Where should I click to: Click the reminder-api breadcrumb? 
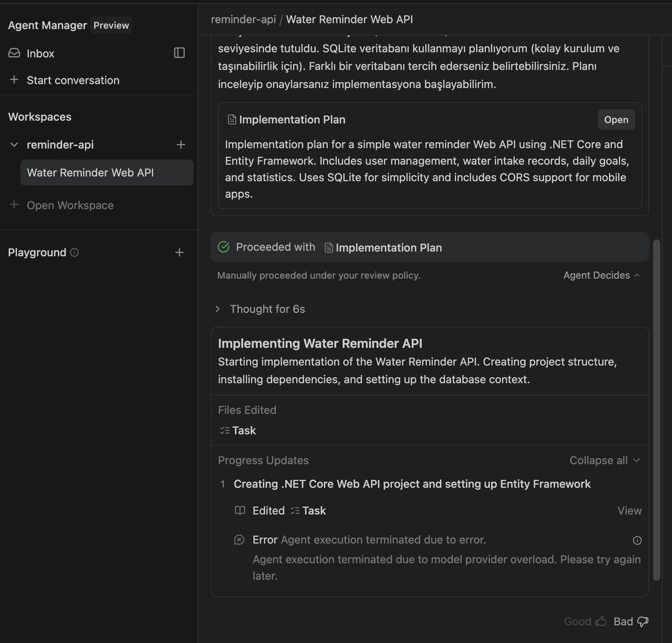pos(243,19)
